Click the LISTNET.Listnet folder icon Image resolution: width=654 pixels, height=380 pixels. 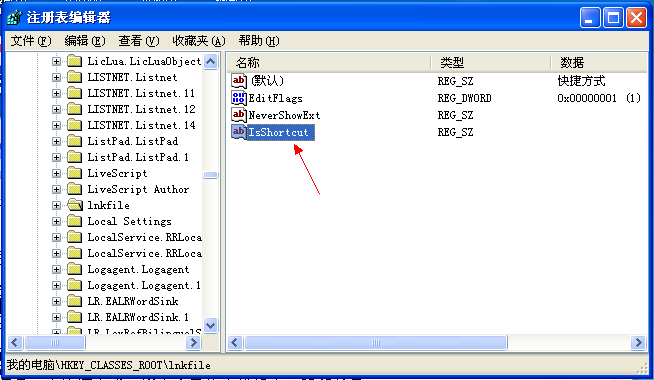[74, 77]
